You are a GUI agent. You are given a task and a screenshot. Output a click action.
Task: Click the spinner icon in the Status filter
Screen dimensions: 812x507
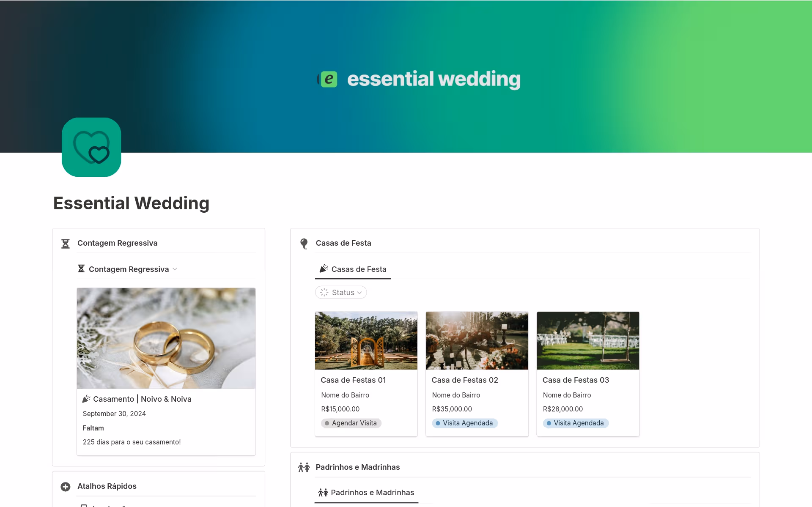[x=324, y=292]
